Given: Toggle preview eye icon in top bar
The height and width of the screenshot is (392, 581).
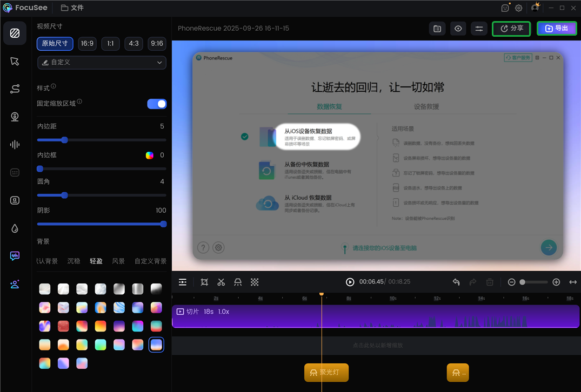Looking at the screenshot, I should 458,29.
